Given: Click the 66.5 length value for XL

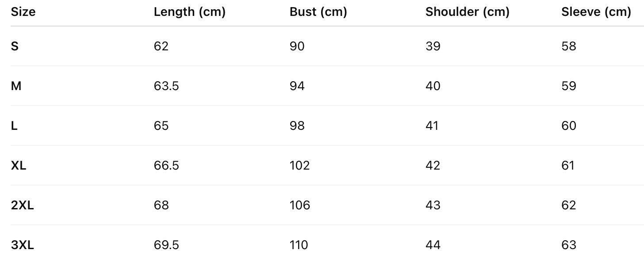Looking at the screenshot, I should pyautogui.click(x=166, y=166).
